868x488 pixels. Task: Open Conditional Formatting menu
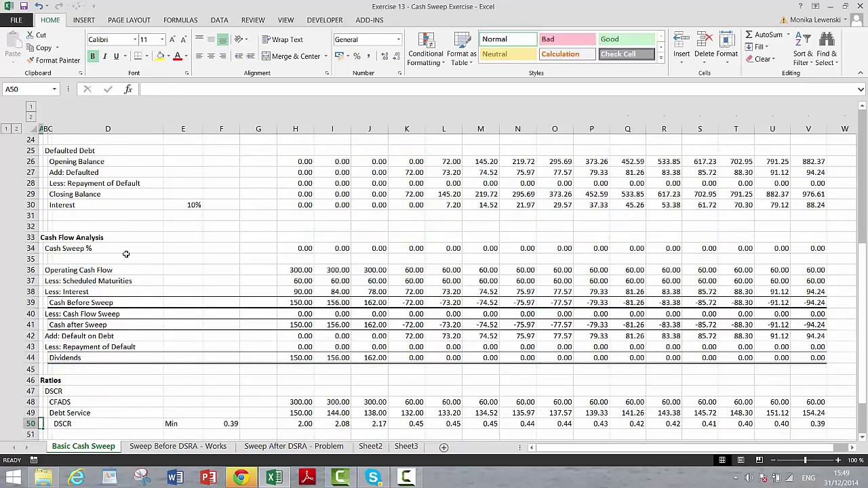point(426,49)
